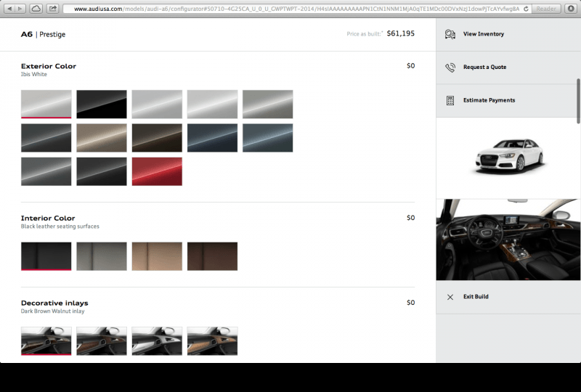Viewport: 581px width, 392px height.
Task: Open the iCloud Tabs cloud button
Action: coord(36,9)
